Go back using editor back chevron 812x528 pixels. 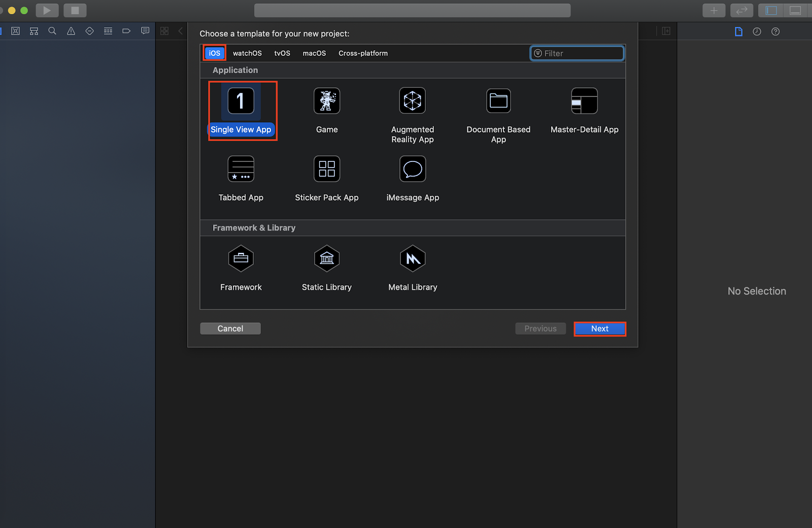180,31
